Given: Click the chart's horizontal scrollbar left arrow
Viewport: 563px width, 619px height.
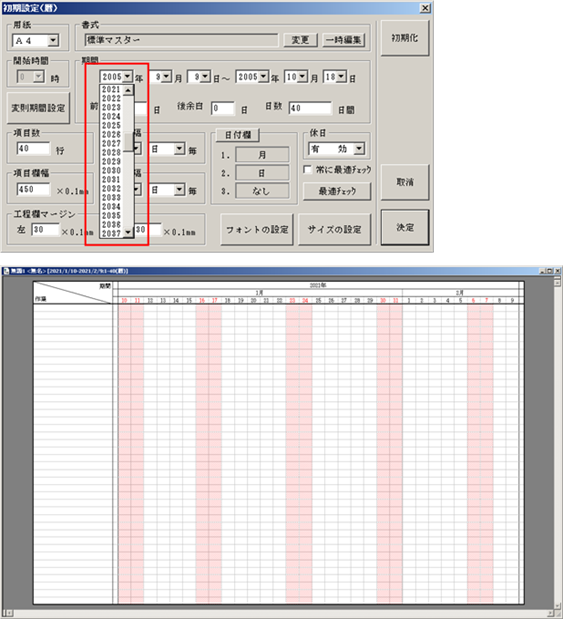Looking at the screenshot, I should coord(9,613).
